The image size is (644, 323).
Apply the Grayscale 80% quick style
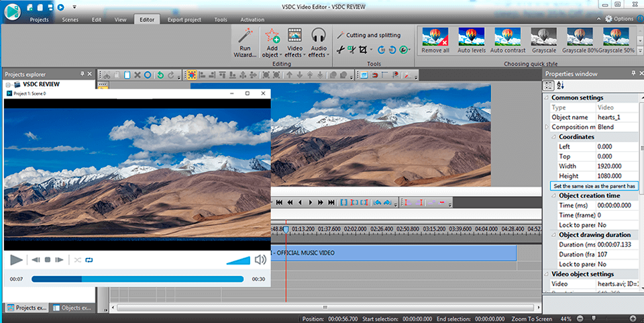point(580,40)
